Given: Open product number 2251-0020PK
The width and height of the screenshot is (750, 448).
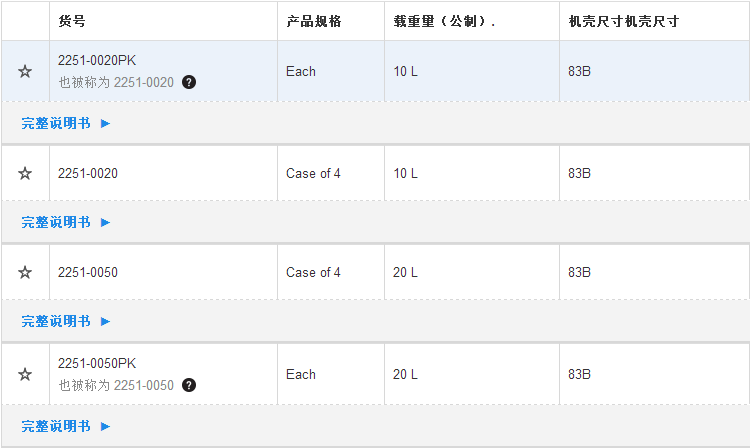Looking at the screenshot, I should [x=97, y=60].
